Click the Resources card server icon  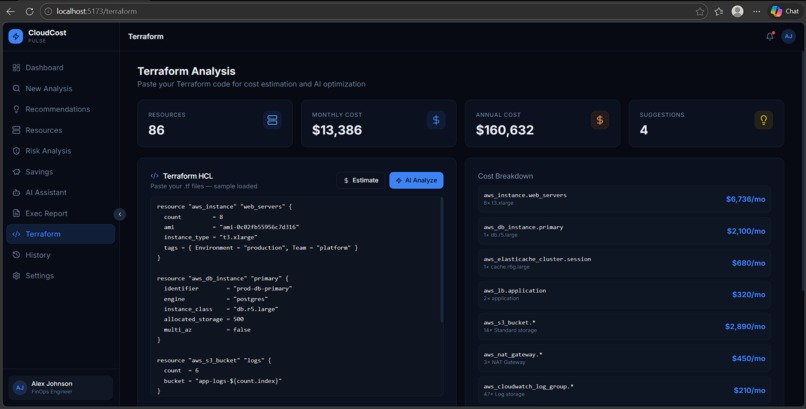(272, 120)
